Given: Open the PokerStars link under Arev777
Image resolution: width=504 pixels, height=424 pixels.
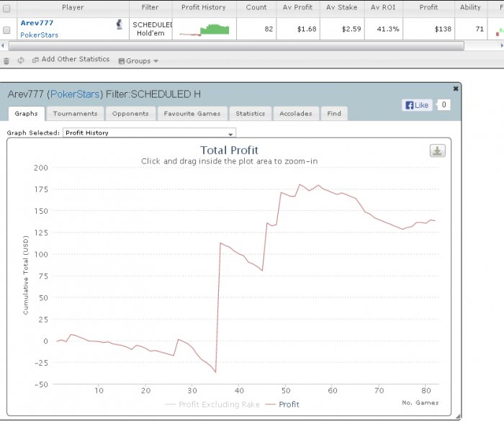Looking at the screenshot, I should tap(39, 35).
